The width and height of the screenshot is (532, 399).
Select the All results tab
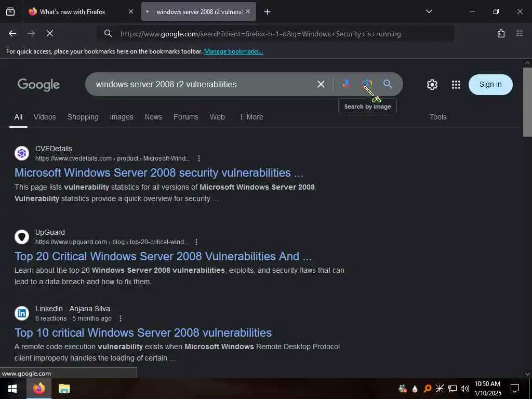18,117
